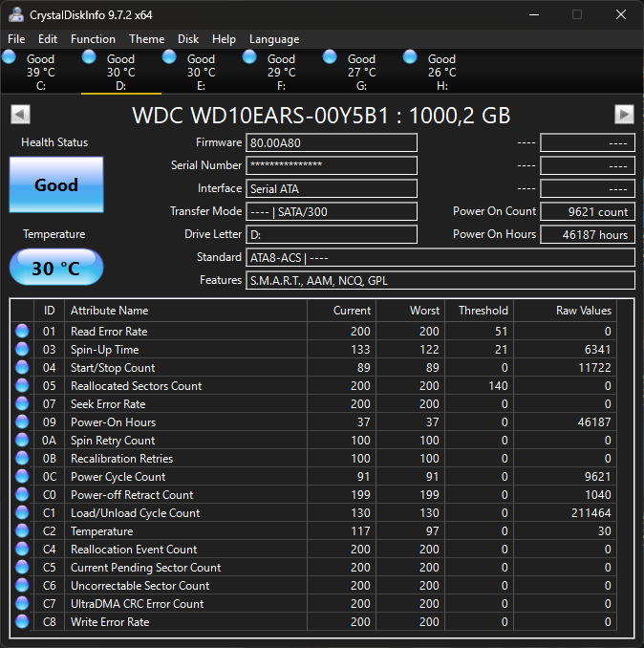This screenshot has width=644, height=648.
Task: Click raw value 11722 for Start/Stop Count
Action: [594, 368]
